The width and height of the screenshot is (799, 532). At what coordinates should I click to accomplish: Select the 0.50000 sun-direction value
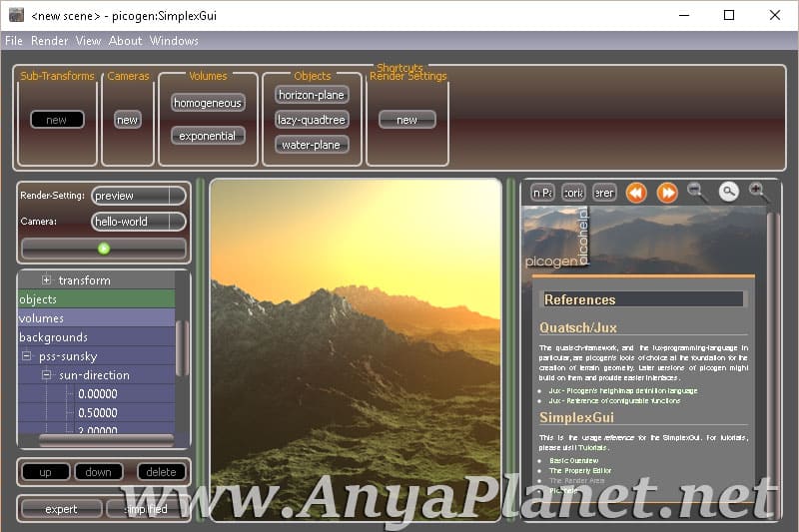[98, 412]
